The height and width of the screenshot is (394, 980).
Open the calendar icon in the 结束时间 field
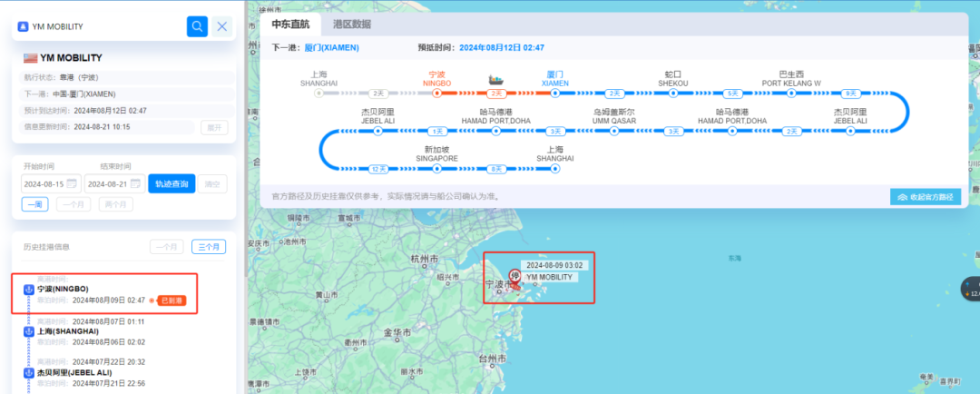[x=136, y=184]
